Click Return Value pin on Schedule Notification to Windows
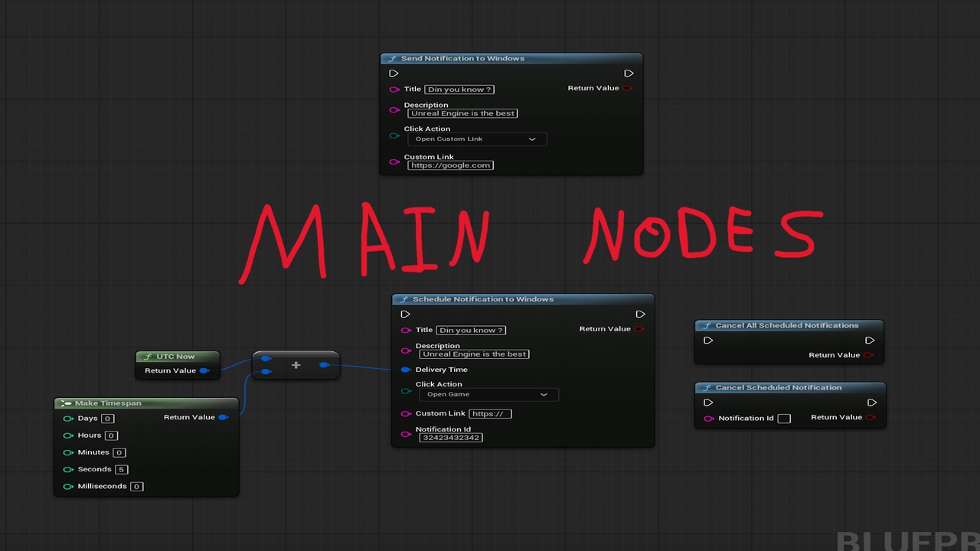Viewport: 980px width, 551px height. (x=639, y=329)
